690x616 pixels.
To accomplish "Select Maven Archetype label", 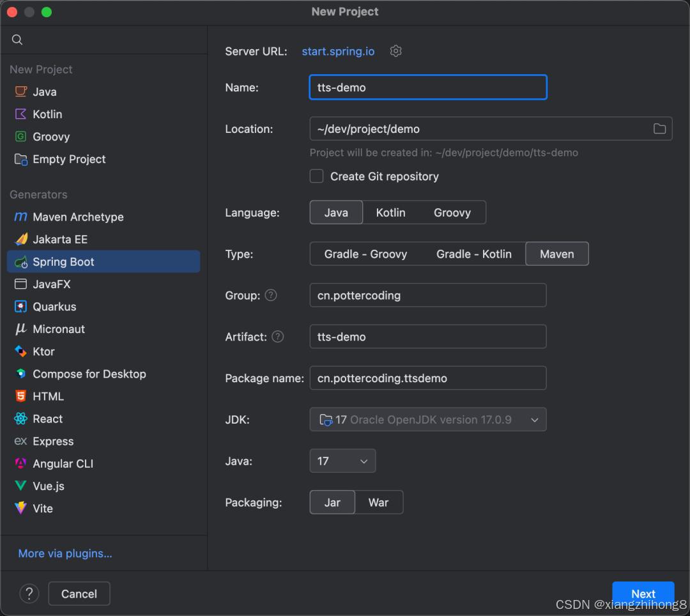I will (x=78, y=217).
